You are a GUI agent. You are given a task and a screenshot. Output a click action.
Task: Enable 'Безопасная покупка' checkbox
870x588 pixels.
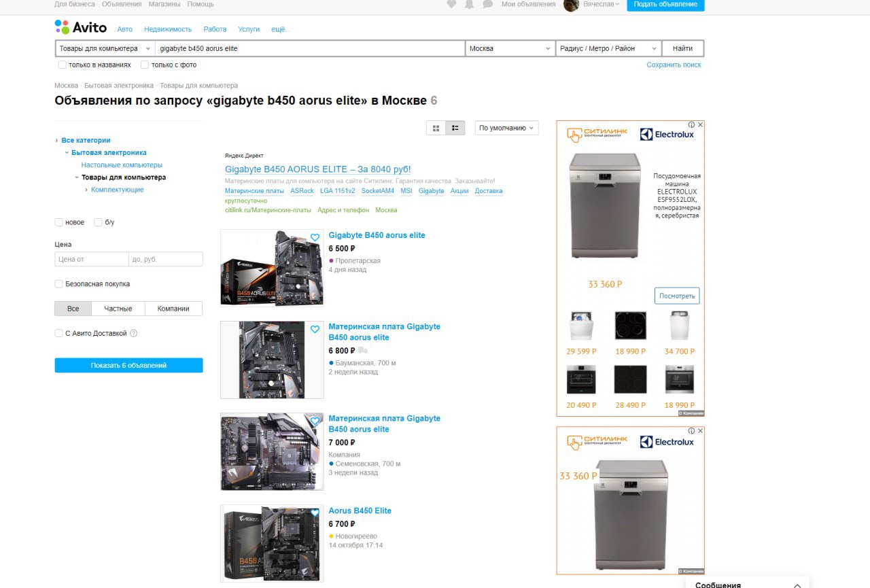click(58, 284)
